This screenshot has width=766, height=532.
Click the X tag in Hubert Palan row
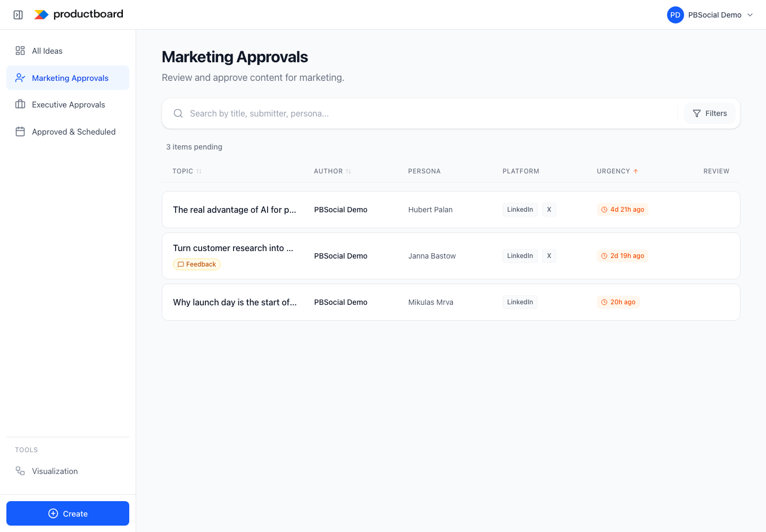pos(549,210)
